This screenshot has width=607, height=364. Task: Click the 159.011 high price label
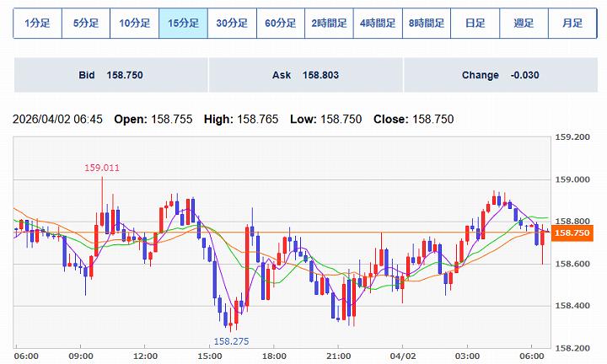click(101, 169)
